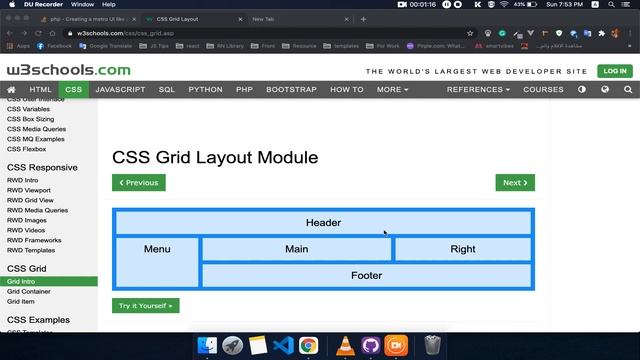Open the Help menu in menu bar

pos(109,4)
